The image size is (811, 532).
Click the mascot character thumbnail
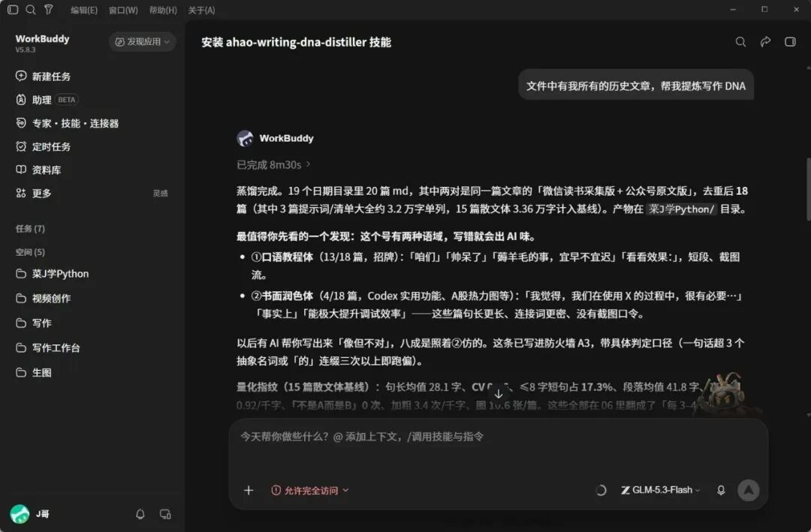[725, 394]
